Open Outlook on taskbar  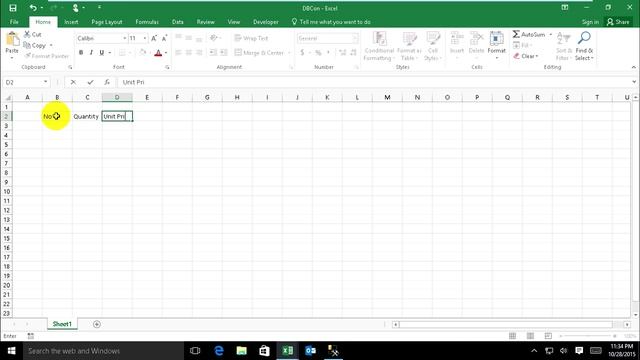click(310, 351)
